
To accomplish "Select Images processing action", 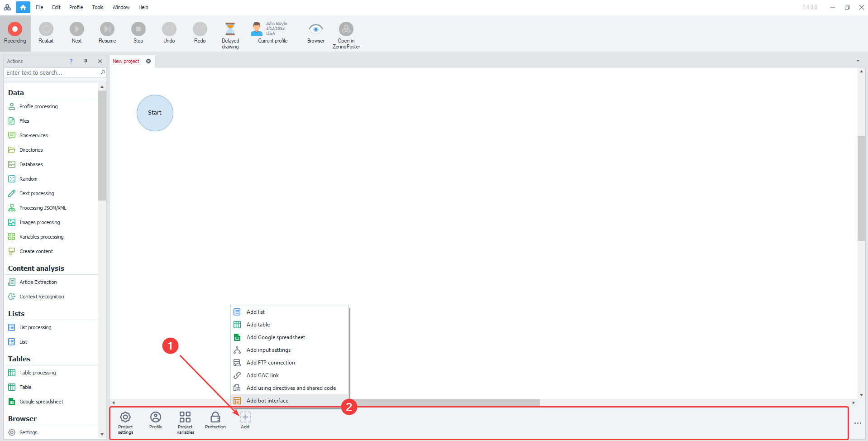I will pos(39,222).
